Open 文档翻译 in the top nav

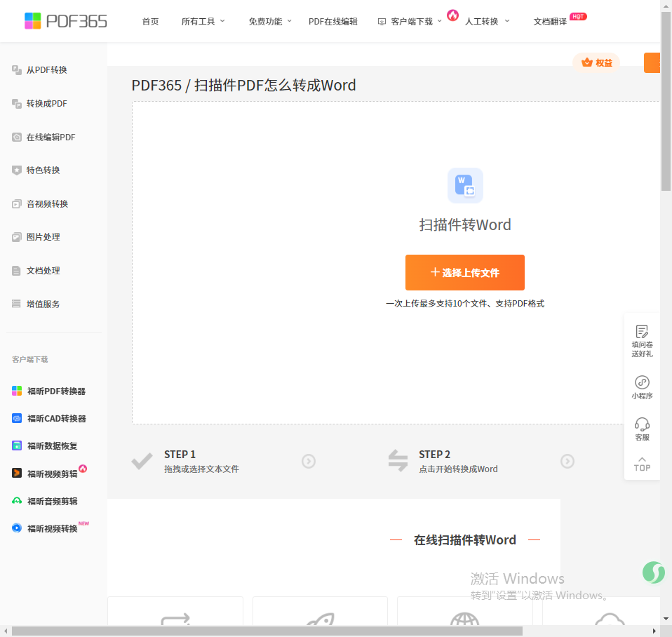click(x=550, y=22)
